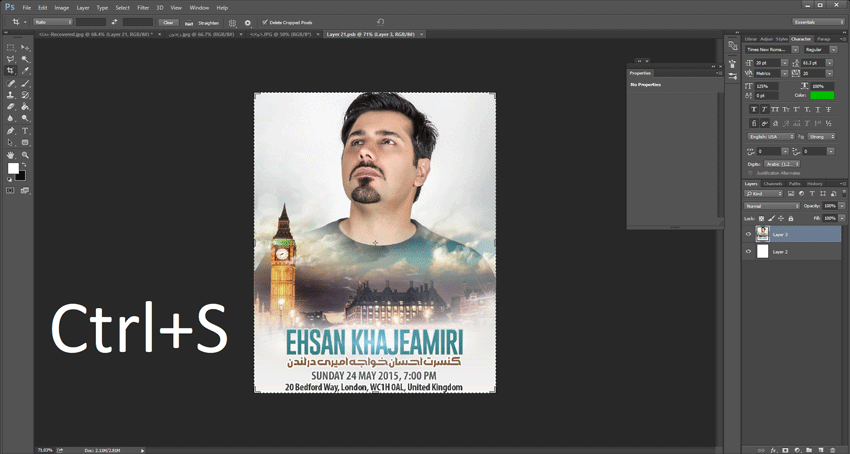Select the Pen tool
This screenshot has width=850, height=454.
tap(10, 131)
